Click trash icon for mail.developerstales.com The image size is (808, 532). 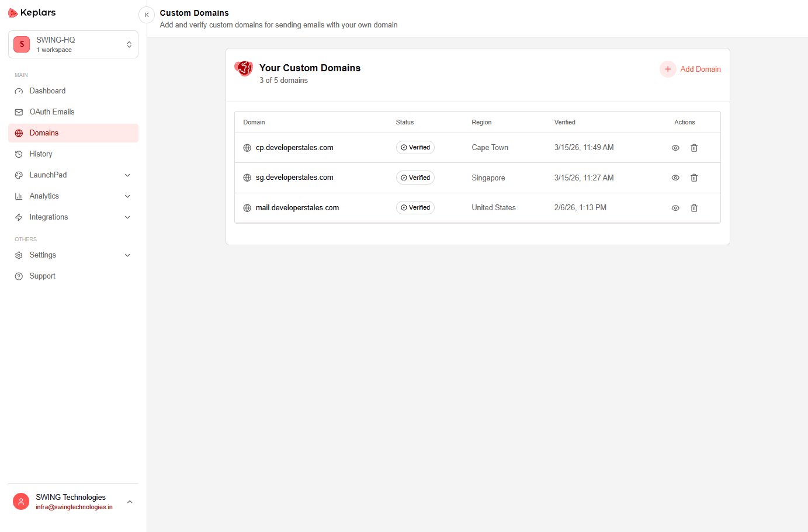click(694, 208)
